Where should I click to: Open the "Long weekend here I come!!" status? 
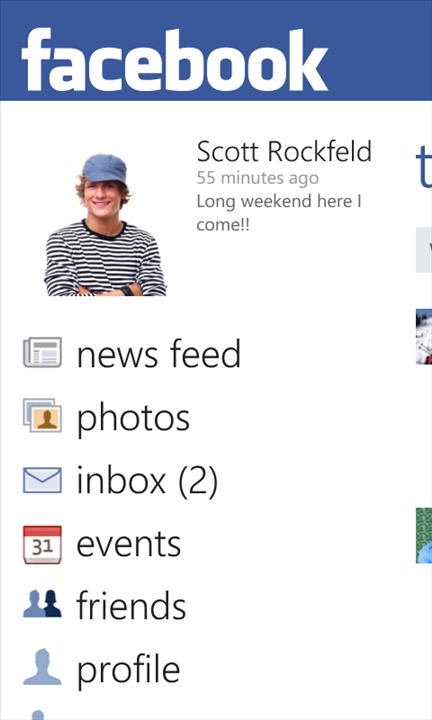tap(279, 213)
